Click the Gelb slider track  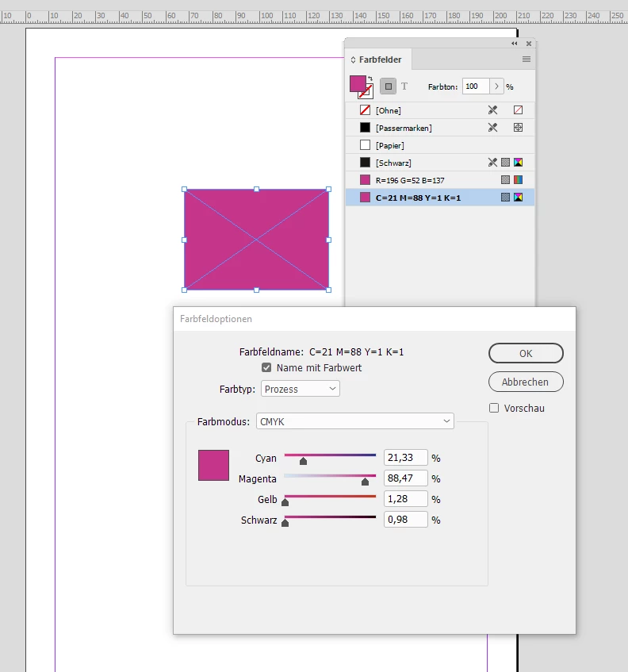330,497
